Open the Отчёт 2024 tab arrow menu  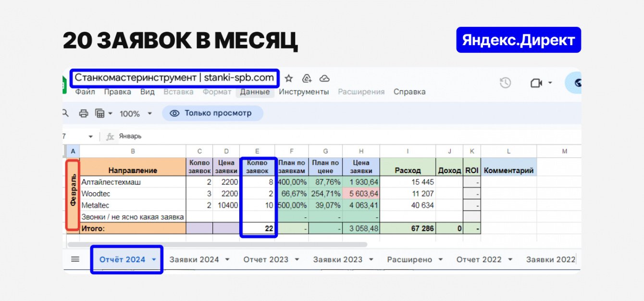tap(154, 260)
